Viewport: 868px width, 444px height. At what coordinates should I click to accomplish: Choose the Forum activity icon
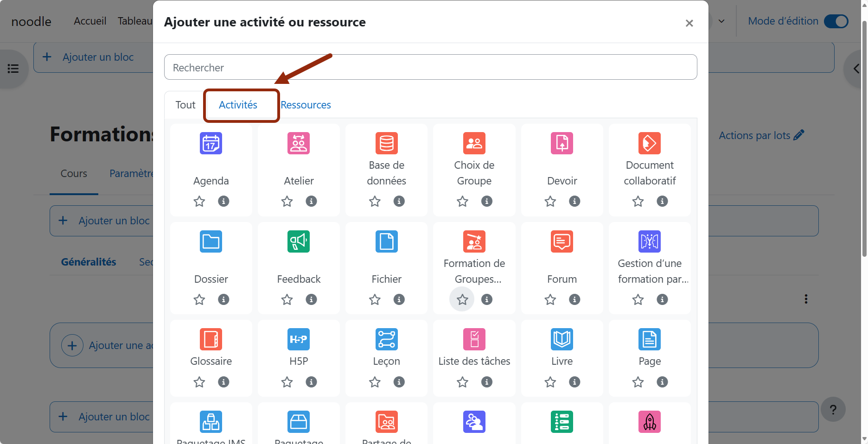point(562,241)
